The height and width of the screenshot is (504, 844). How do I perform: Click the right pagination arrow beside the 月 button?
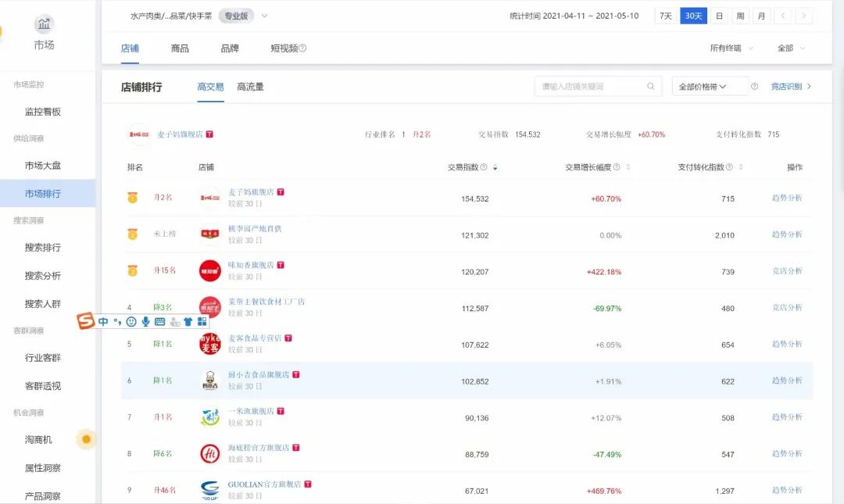click(x=804, y=15)
